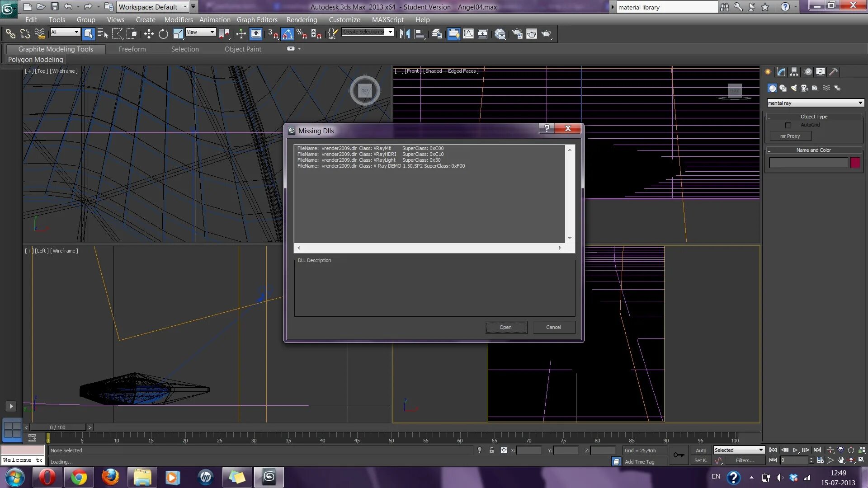Image resolution: width=868 pixels, height=488 pixels.
Task: Open the key Filters... button
Action: pos(745,460)
